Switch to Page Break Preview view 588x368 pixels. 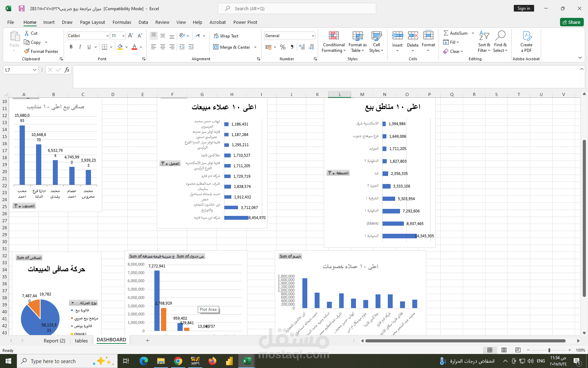coord(518,350)
